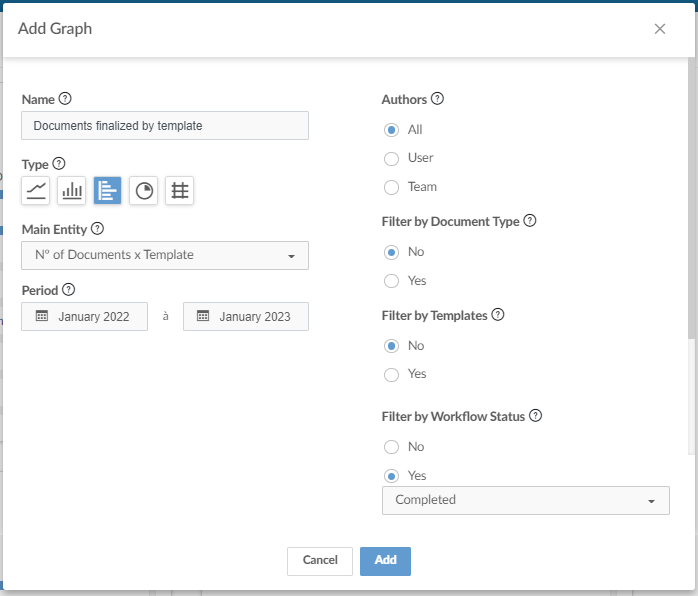Screen dimensions: 698x596
Task: Open help tooltip next to Type
Action: coord(59,163)
